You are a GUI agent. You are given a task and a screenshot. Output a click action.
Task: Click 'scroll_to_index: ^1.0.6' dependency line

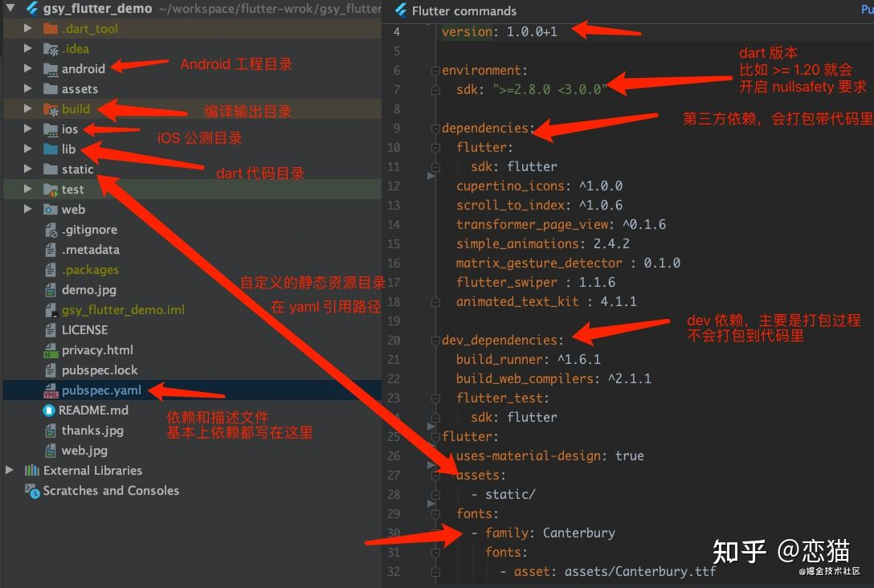[x=539, y=206]
